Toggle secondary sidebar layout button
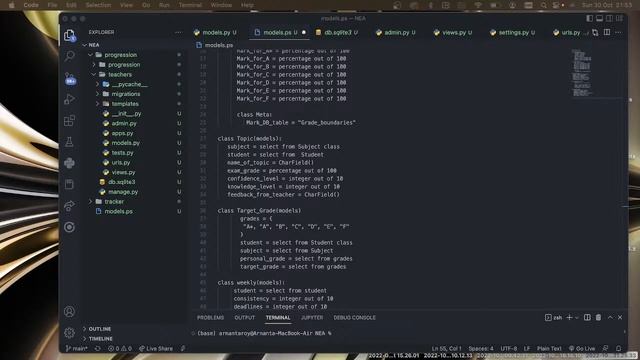640x360 pixels. tap(609, 18)
